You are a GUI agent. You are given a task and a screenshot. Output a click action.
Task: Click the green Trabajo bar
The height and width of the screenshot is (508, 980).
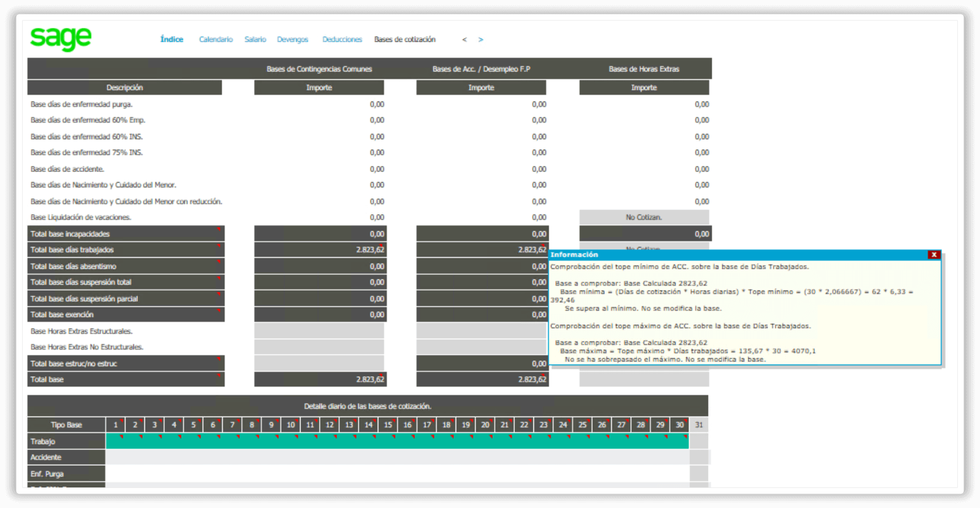tap(397, 442)
